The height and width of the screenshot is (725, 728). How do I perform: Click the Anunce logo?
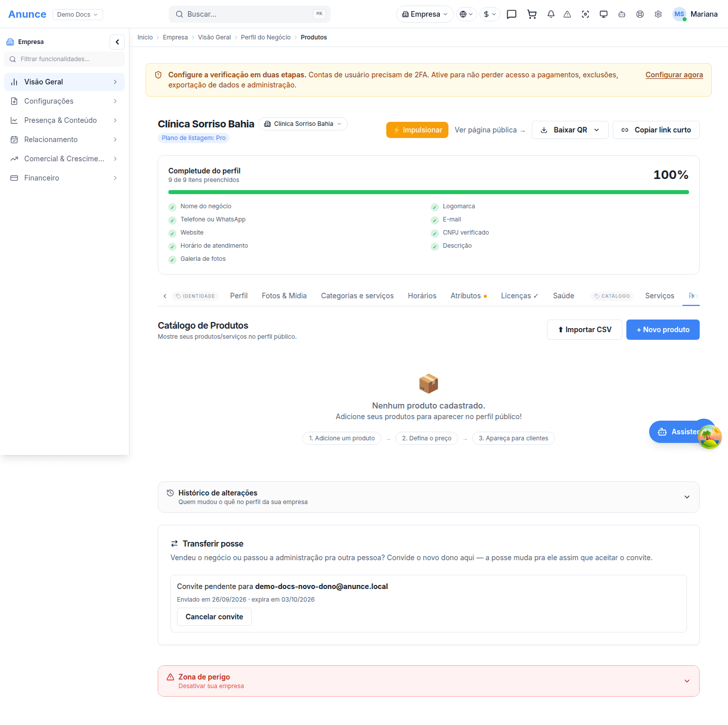27,14
